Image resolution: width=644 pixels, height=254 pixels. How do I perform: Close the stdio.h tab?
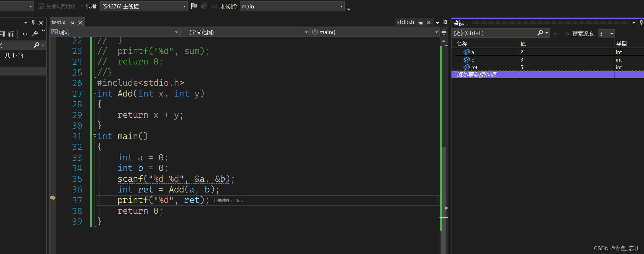[429, 22]
